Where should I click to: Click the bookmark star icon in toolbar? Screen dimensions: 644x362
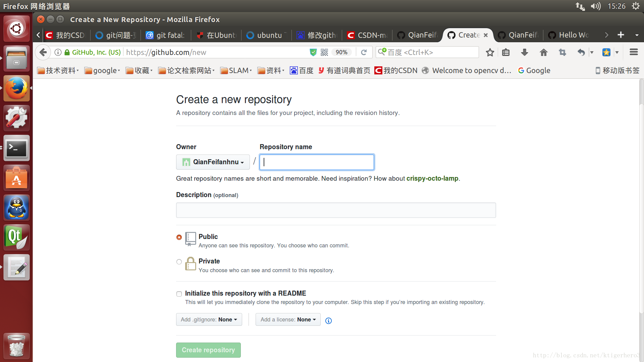pos(490,52)
